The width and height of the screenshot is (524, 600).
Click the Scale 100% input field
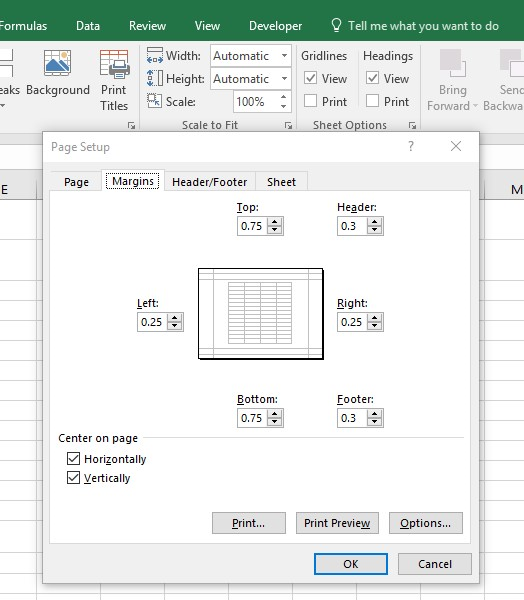(256, 101)
